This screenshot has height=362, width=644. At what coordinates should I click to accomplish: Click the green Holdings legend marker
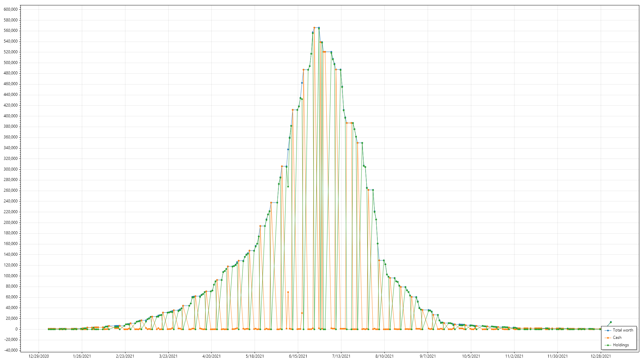point(608,345)
